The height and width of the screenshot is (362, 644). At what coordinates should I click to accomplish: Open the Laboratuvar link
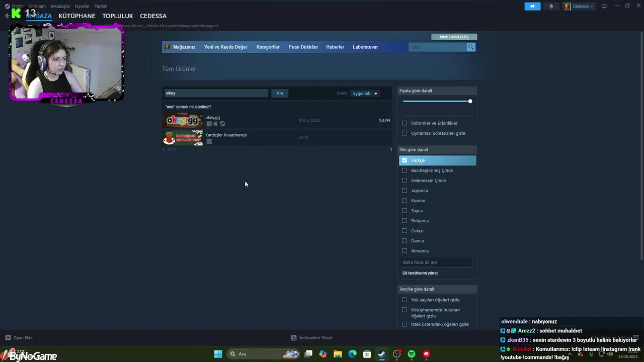365,47
